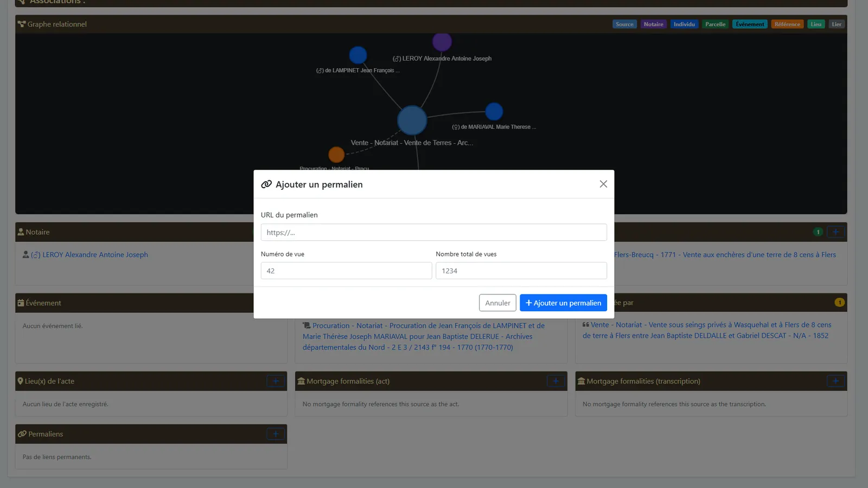
Task: Toggle the Parcelle legend badge
Action: (x=715, y=24)
